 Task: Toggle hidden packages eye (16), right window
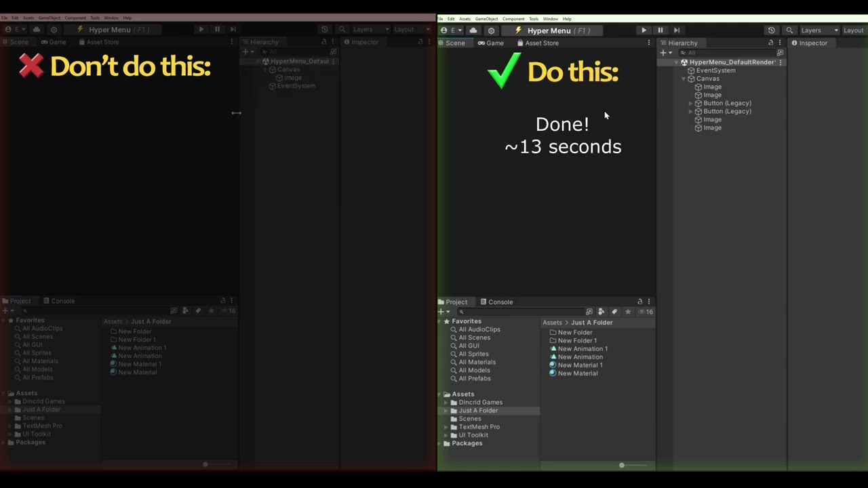[x=645, y=312]
